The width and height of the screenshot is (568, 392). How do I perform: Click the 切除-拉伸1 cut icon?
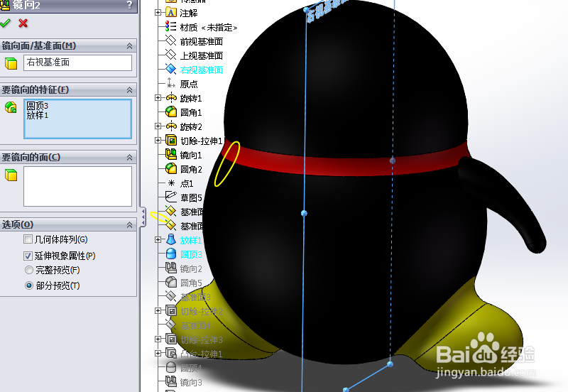pos(171,140)
